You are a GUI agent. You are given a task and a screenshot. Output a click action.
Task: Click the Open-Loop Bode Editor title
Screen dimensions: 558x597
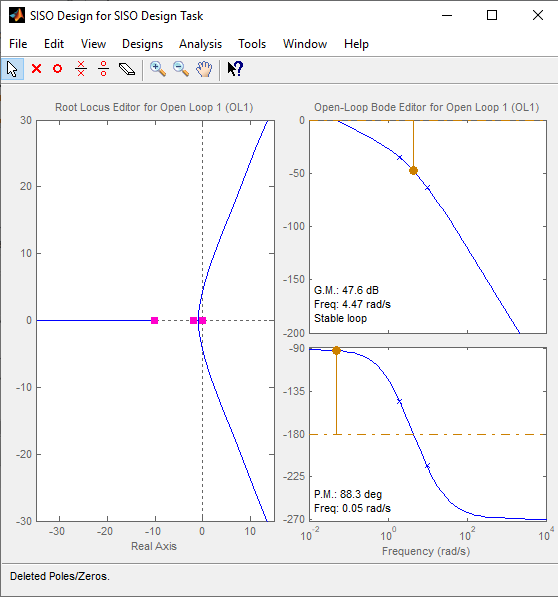pos(427,107)
